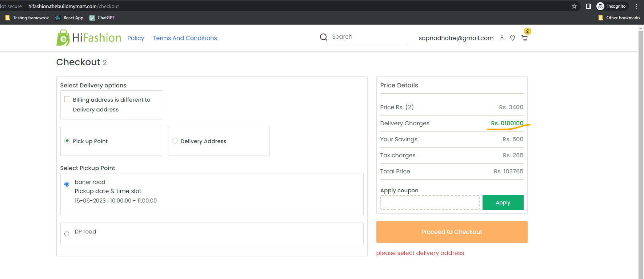Open ChatGPT bookmark
644x279 pixels.
tap(102, 18)
